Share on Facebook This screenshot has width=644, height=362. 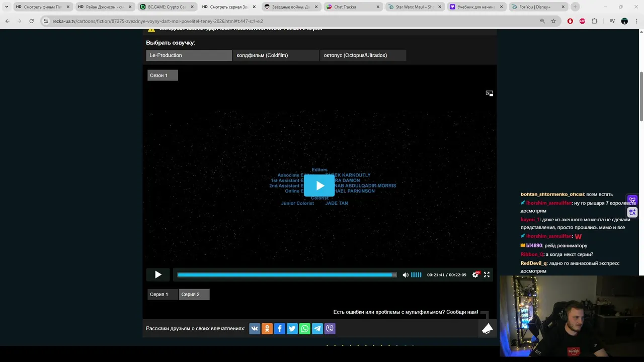tap(280, 328)
